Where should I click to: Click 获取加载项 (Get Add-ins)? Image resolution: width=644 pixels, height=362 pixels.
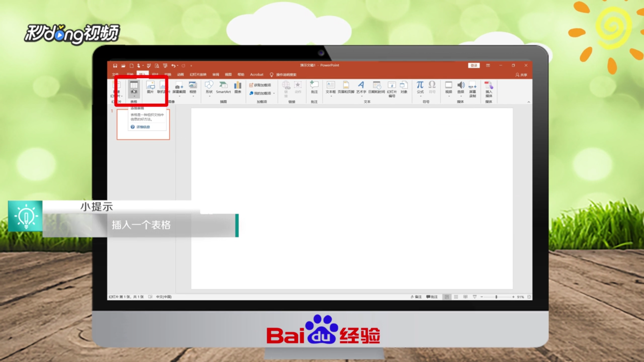tap(260, 85)
